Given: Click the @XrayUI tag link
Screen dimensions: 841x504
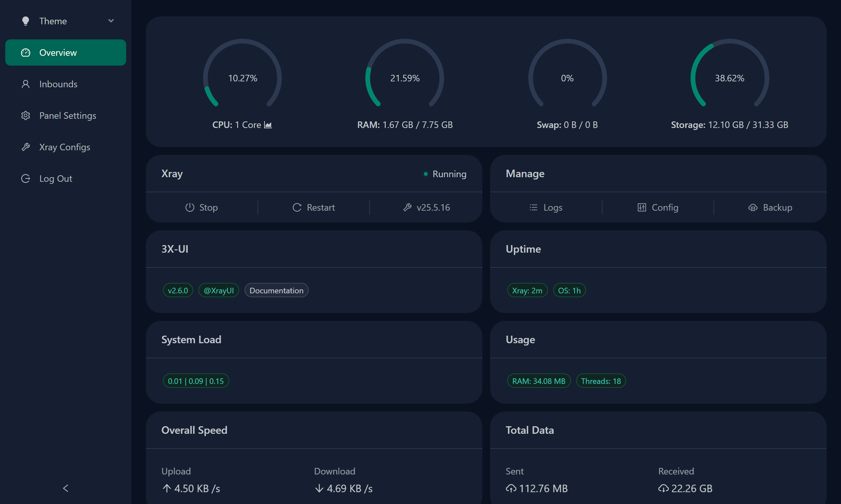Looking at the screenshot, I should click(x=218, y=290).
